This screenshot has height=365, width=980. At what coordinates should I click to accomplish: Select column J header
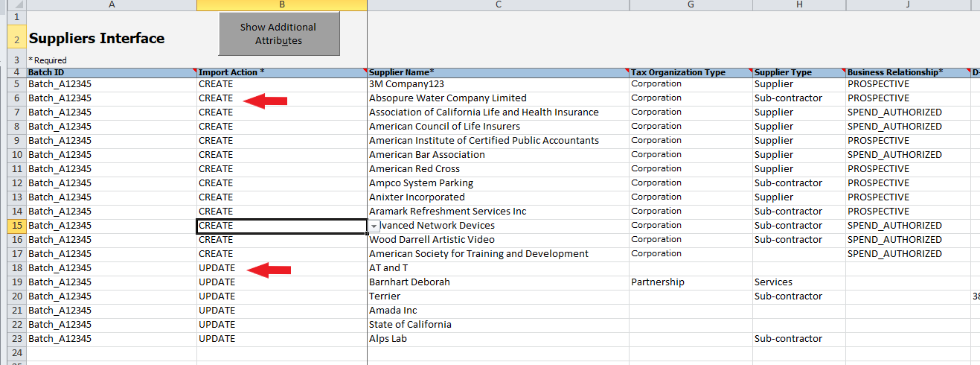[908, 5]
